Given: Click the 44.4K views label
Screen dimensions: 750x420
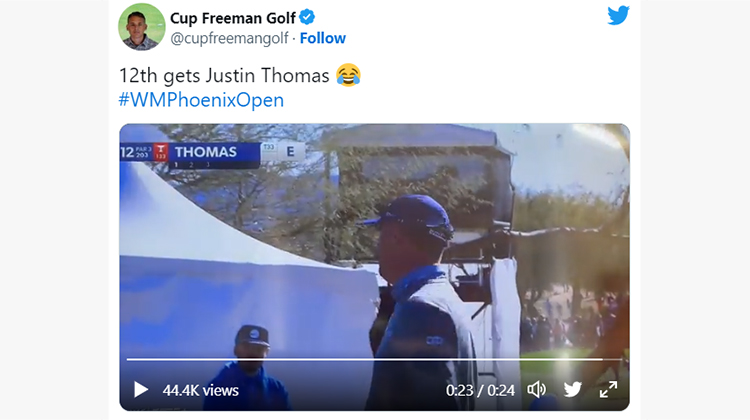Looking at the screenshot, I should (200, 390).
